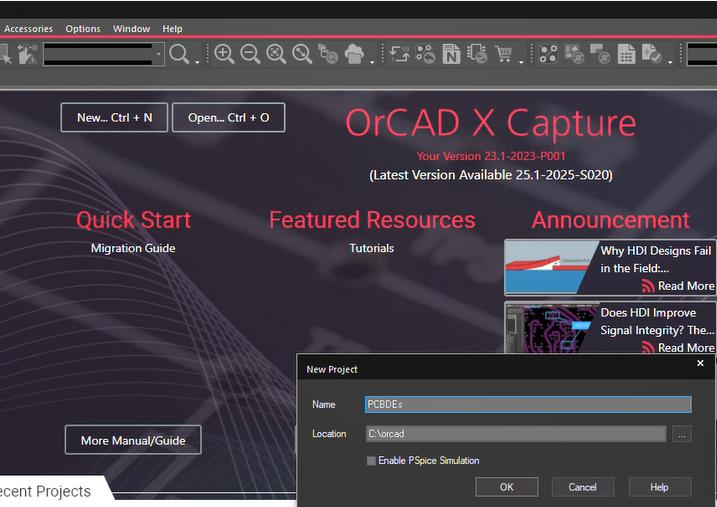Open the Help menu

tap(172, 29)
